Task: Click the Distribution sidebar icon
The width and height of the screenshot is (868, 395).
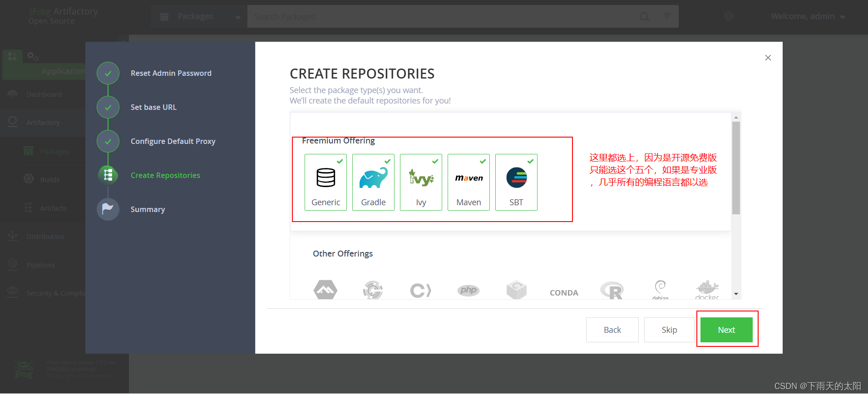Action: tap(13, 236)
